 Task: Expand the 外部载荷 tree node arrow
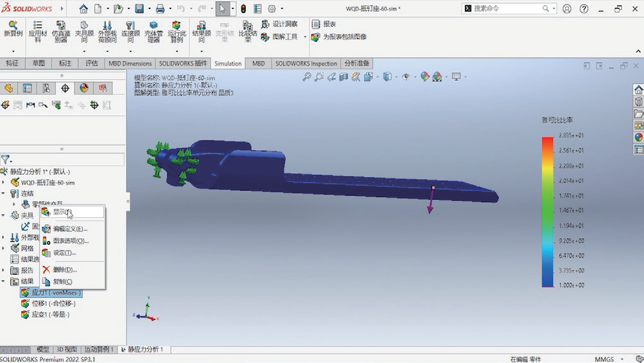pos(4,238)
